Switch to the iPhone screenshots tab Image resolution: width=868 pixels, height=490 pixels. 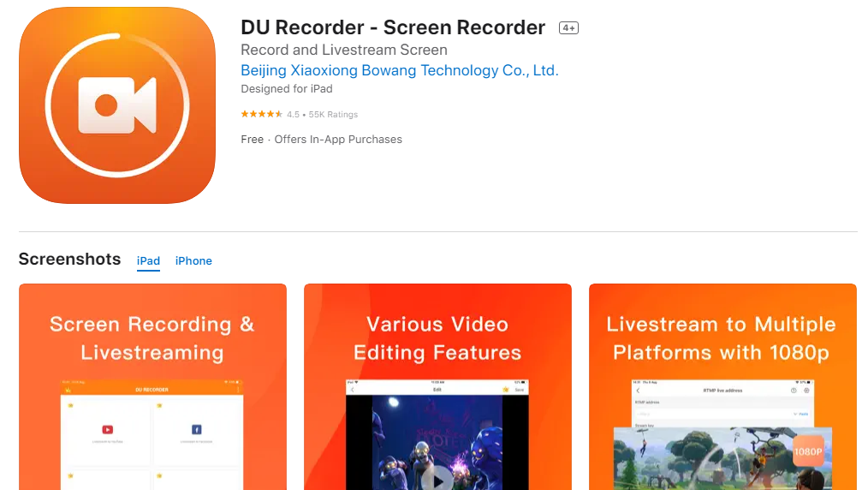coord(193,260)
